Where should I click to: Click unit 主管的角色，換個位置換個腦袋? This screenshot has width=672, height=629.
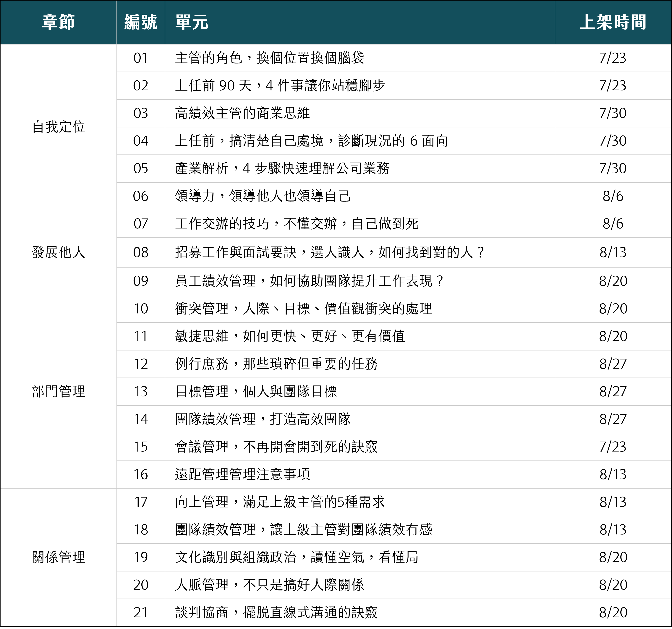coord(270,58)
